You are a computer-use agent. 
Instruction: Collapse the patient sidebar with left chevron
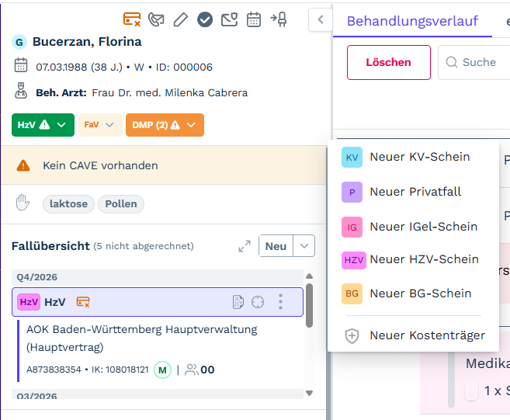[x=321, y=20]
